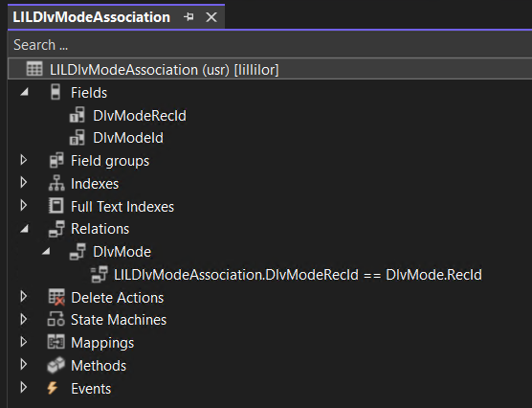
Task: Select the LILDlvModeAssociation tab title
Action: coord(91,17)
